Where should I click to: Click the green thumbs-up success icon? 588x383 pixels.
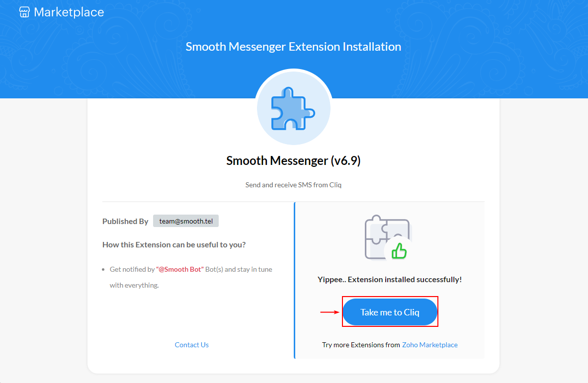[399, 251]
